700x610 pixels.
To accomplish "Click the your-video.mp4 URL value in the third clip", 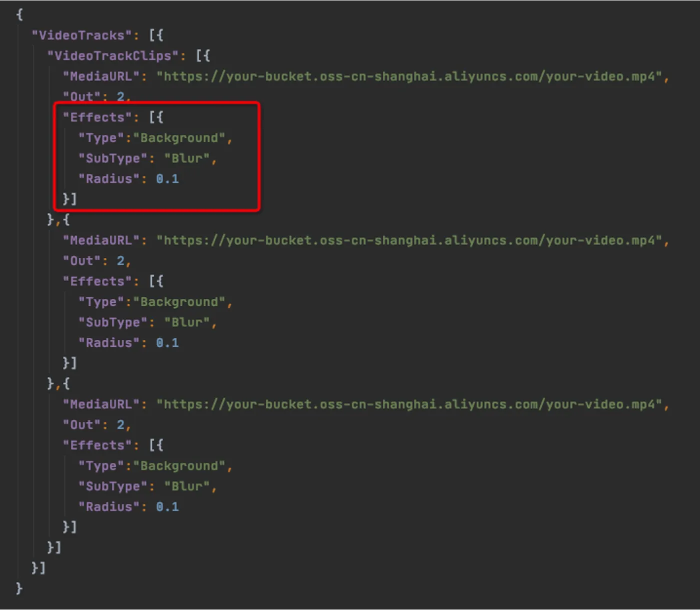I will point(409,405).
